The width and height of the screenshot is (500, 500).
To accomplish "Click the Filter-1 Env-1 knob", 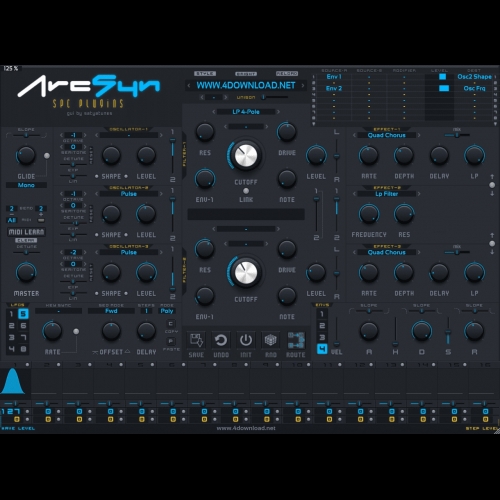I will (x=205, y=179).
